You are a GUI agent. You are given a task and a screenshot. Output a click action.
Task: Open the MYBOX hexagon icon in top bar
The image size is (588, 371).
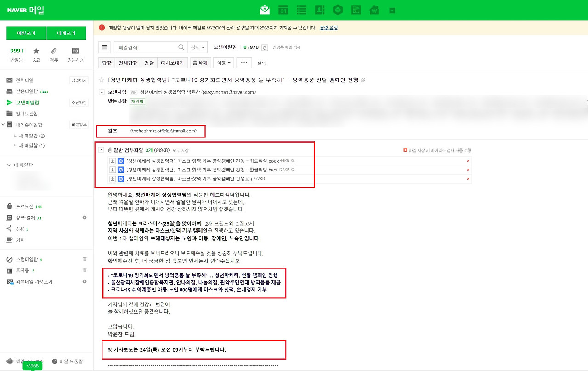coord(338,10)
